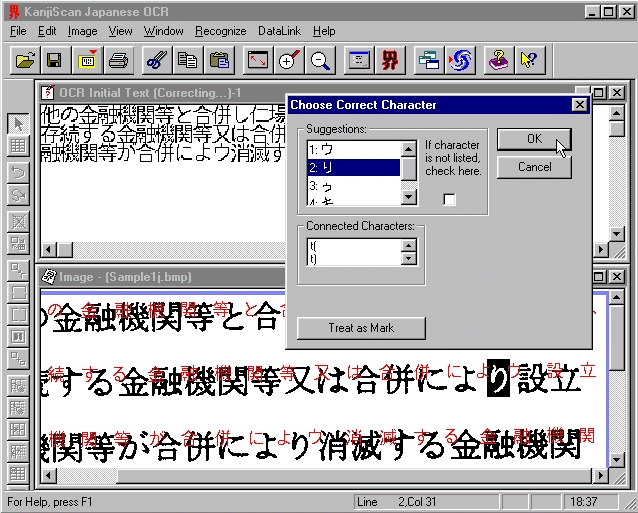
Task: Click Connected Characters down arrow
Action: (408, 260)
